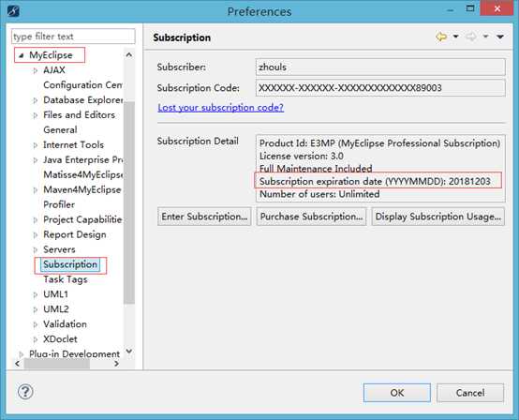This screenshot has width=519, height=420.
Task: Select Files and Editors item
Action: pos(79,115)
